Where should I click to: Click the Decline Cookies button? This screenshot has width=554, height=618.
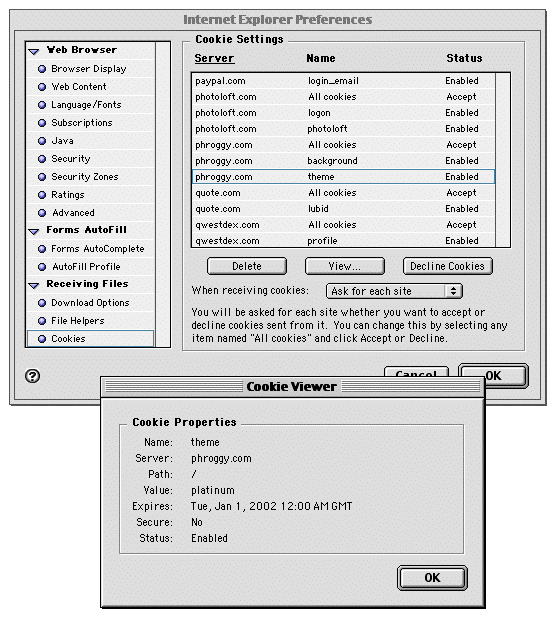click(x=447, y=266)
